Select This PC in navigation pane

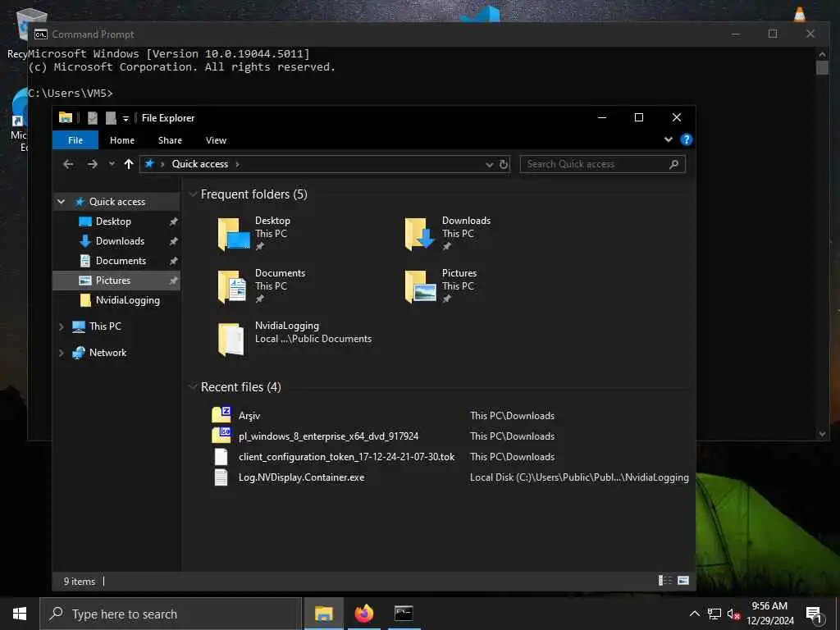tap(105, 326)
